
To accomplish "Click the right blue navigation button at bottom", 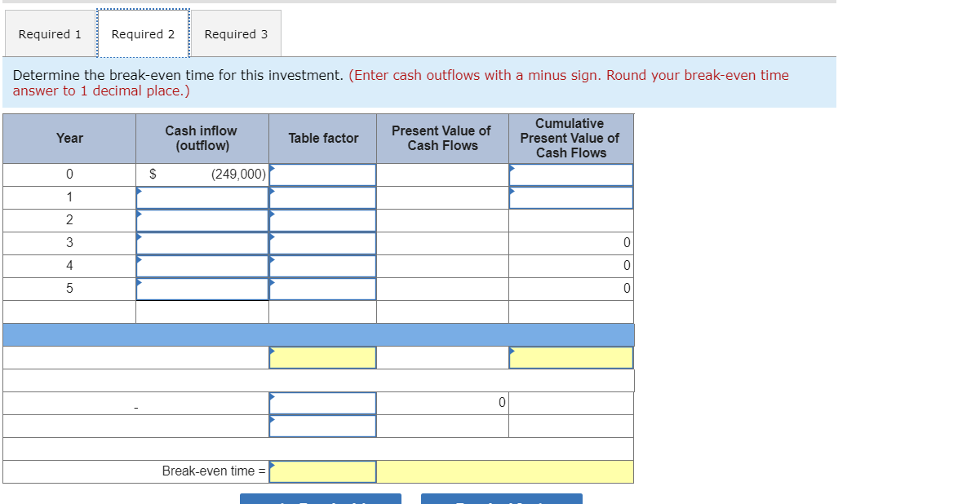I will click(x=502, y=498).
